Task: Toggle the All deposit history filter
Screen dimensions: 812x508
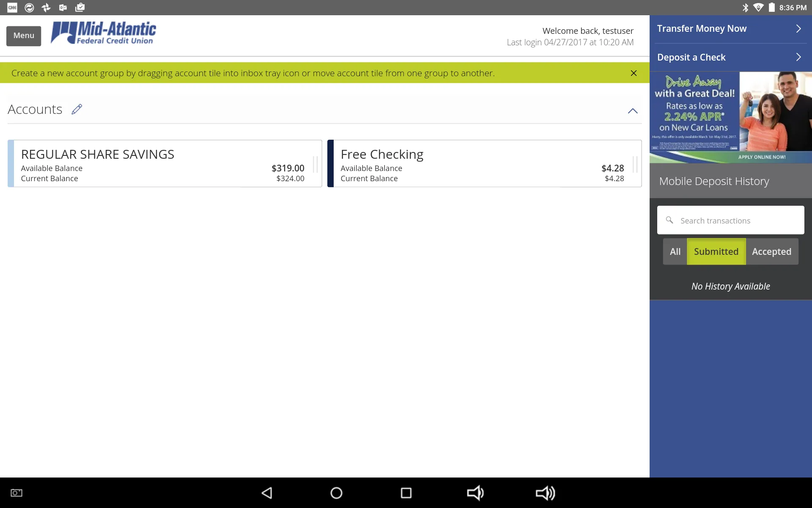Action: coord(675,251)
